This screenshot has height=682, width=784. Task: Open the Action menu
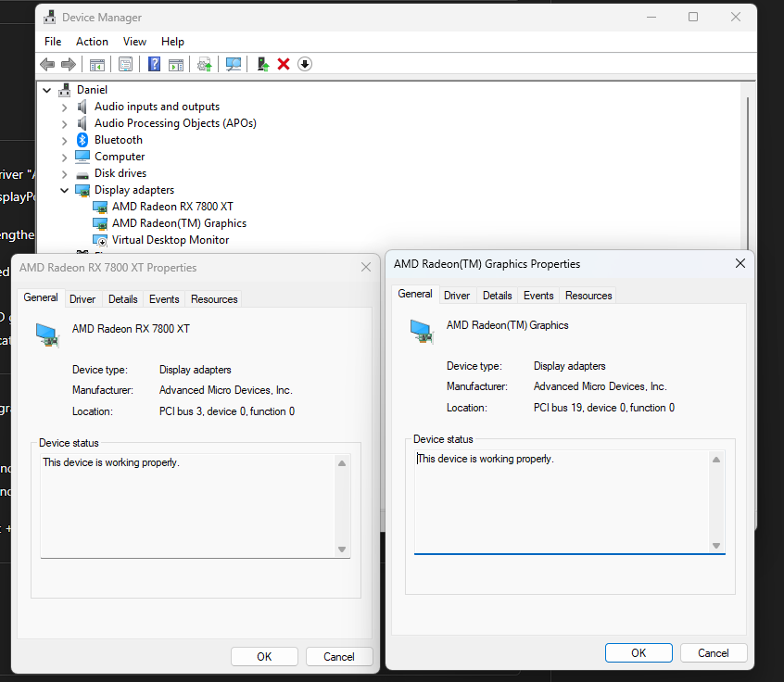(92, 42)
